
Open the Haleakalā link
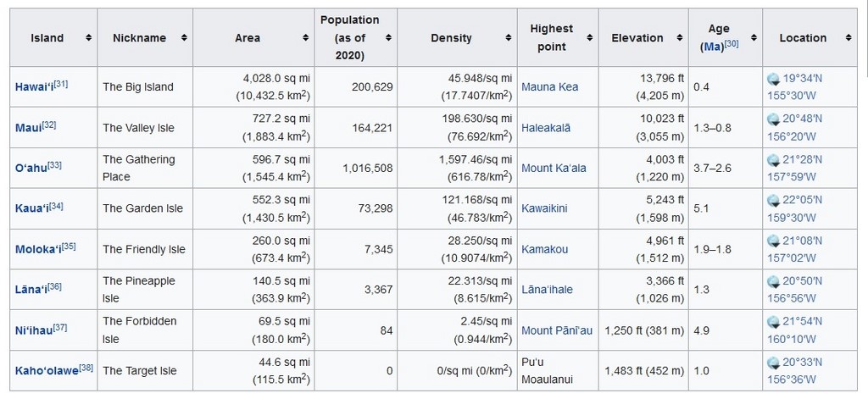coord(546,127)
